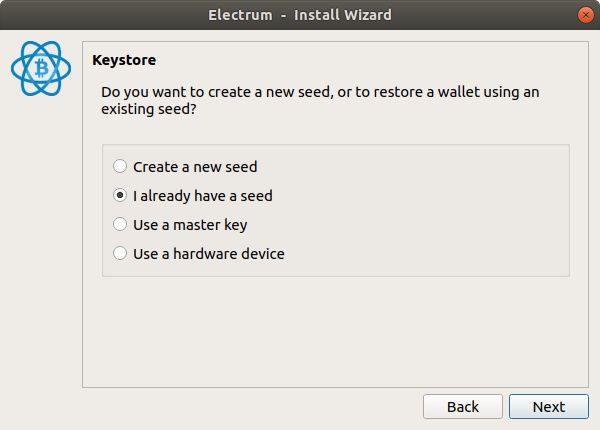Click the 'existing seed?' line of the prompt
600x430 pixels.
[x=149, y=109]
